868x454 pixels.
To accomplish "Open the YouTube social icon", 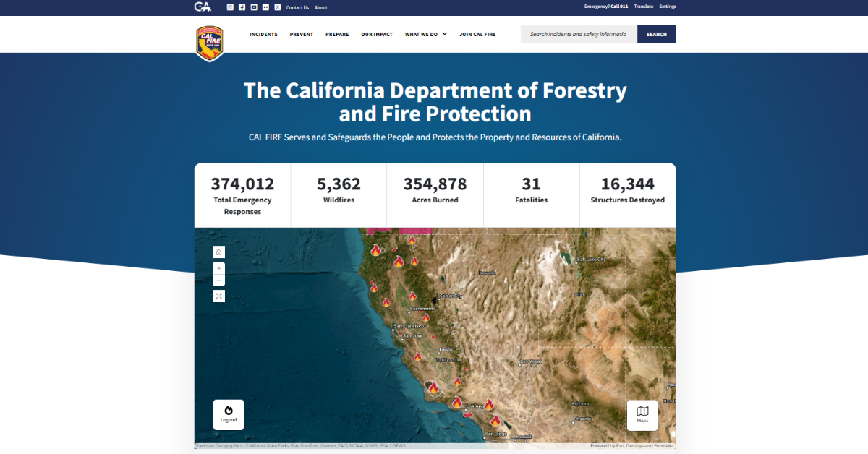I will [254, 7].
